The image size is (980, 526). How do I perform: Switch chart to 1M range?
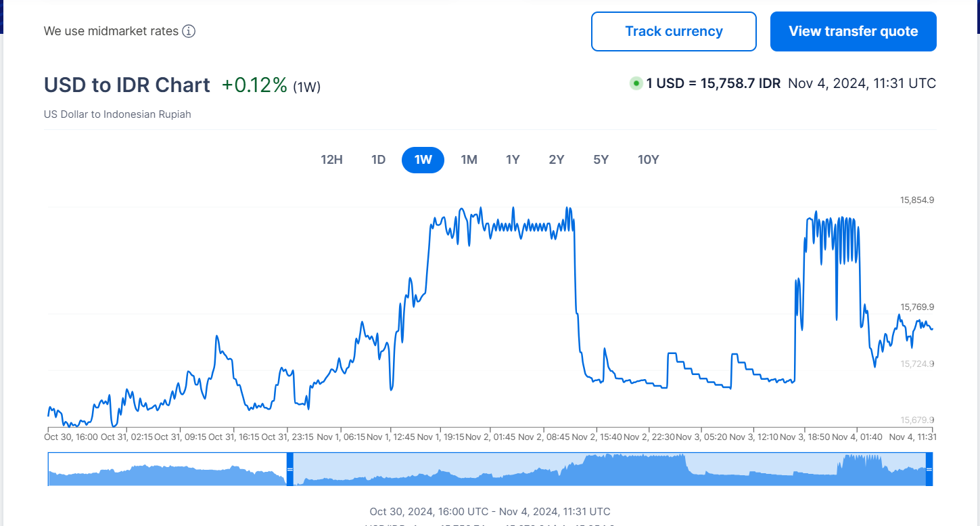coord(469,160)
